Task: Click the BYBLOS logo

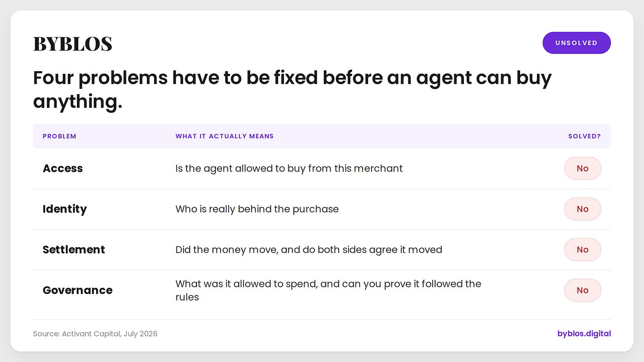Action: 73,44
